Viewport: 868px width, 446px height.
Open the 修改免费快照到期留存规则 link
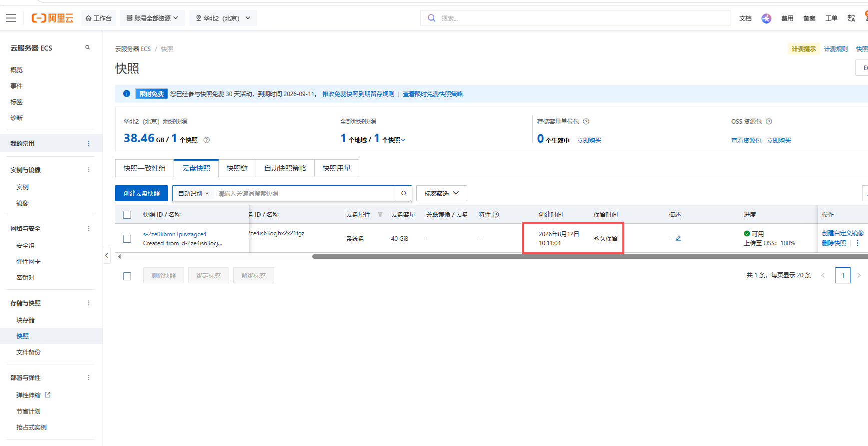(x=358, y=94)
